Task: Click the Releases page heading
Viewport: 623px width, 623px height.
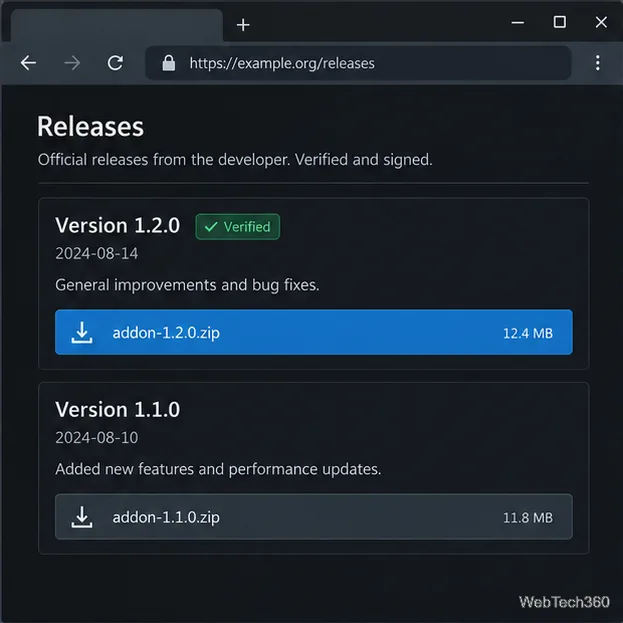Action: click(91, 127)
